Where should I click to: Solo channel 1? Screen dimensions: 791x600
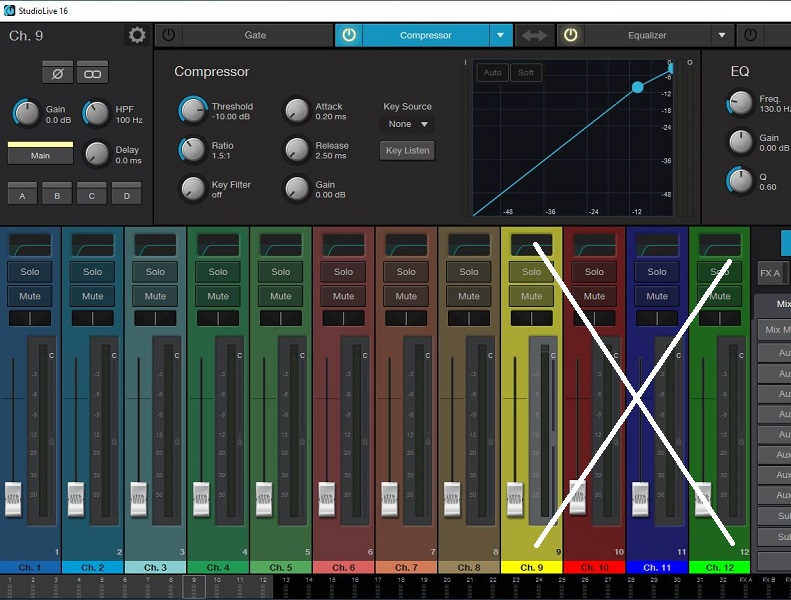pyautogui.click(x=30, y=271)
